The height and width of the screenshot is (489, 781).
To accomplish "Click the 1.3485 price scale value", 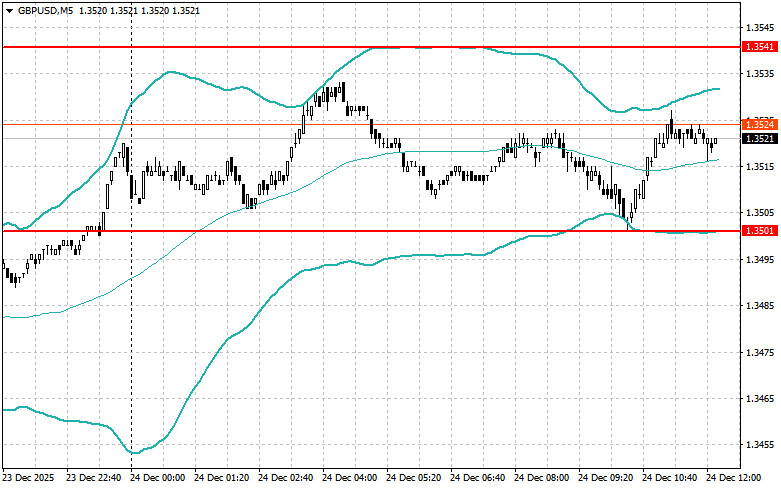I will click(x=760, y=306).
